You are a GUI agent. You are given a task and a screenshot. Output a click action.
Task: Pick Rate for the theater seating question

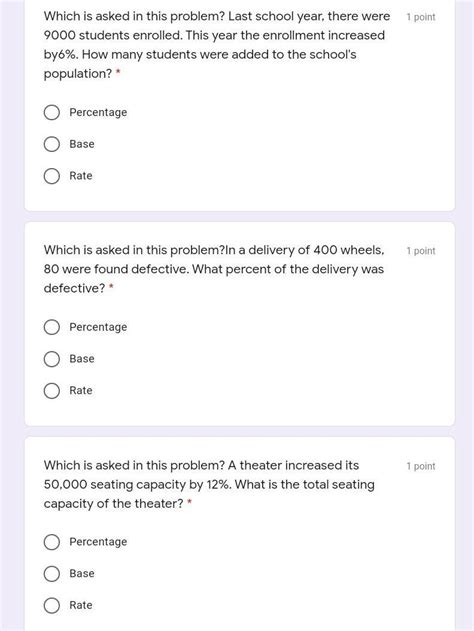click(x=52, y=606)
